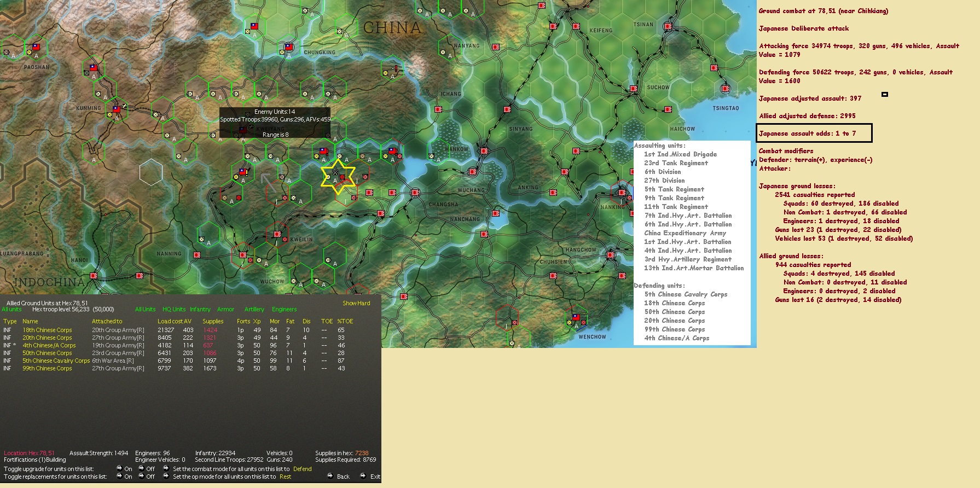Open the 18th Chinese Corps unit
The height and width of the screenshot is (488, 980).
click(x=47, y=330)
